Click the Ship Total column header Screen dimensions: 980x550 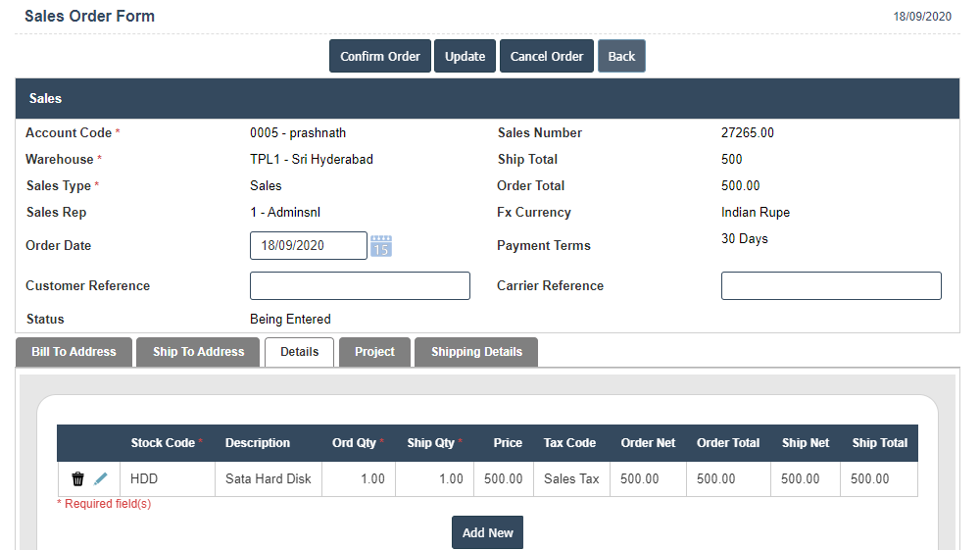pos(879,443)
